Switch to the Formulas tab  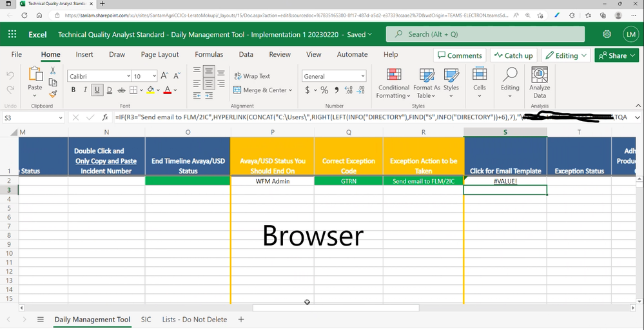(209, 54)
